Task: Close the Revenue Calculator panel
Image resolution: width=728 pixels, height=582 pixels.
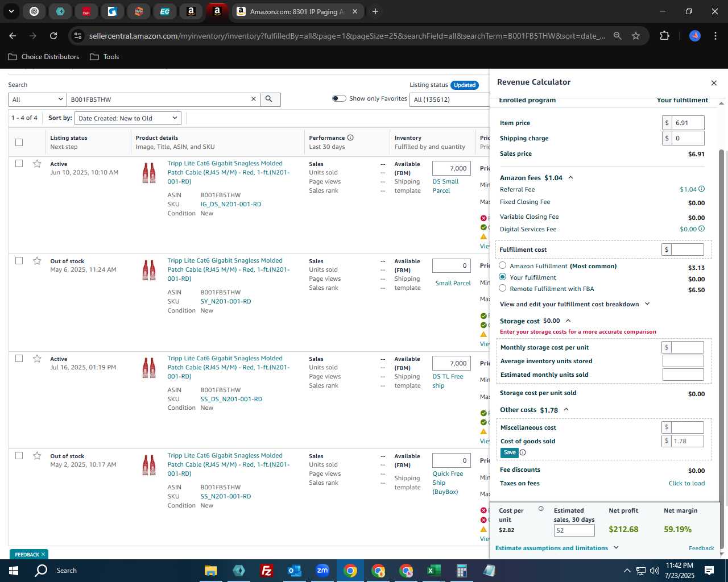Action: 714,83
